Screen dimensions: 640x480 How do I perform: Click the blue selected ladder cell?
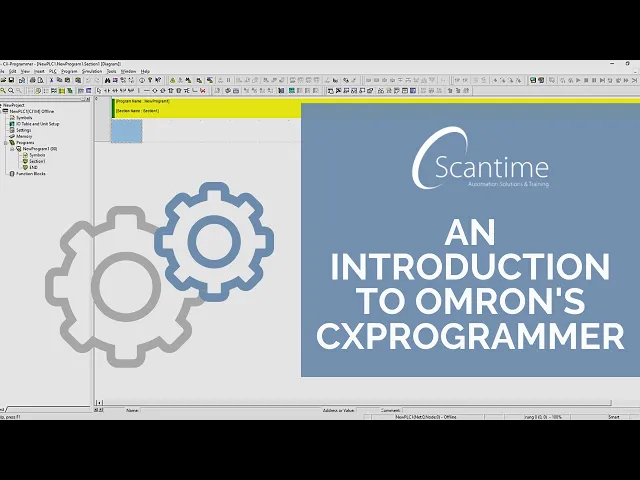coord(127,131)
